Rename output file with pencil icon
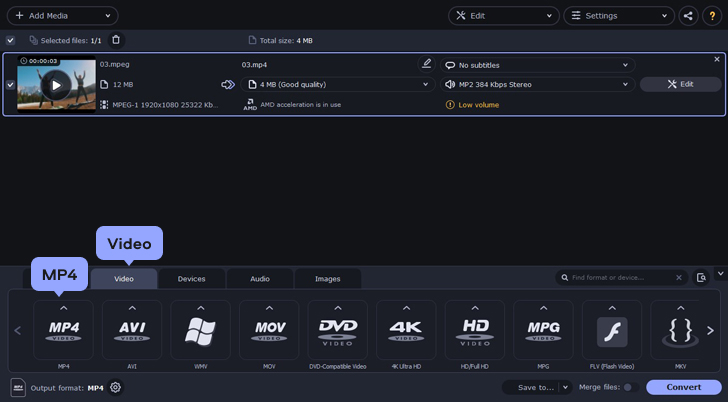This screenshot has height=402, width=728. pyautogui.click(x=427, y=64)
